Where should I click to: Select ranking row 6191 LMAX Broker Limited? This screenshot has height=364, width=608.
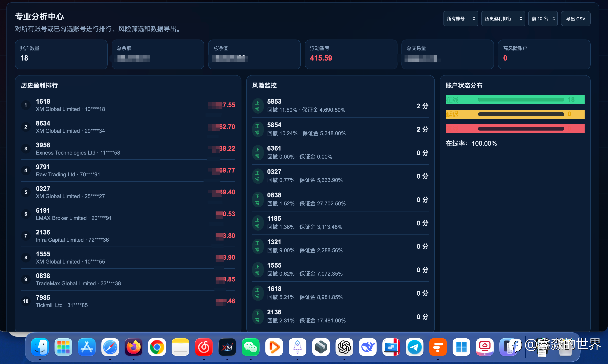pyautogui.click(x=128, y=214)
